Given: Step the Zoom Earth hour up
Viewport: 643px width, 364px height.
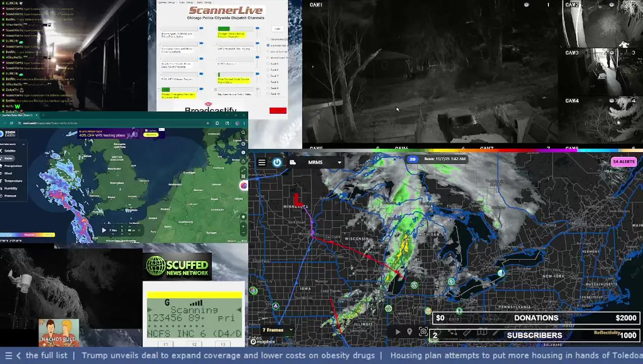Looking at the screenshot, I should click(122, 226).
